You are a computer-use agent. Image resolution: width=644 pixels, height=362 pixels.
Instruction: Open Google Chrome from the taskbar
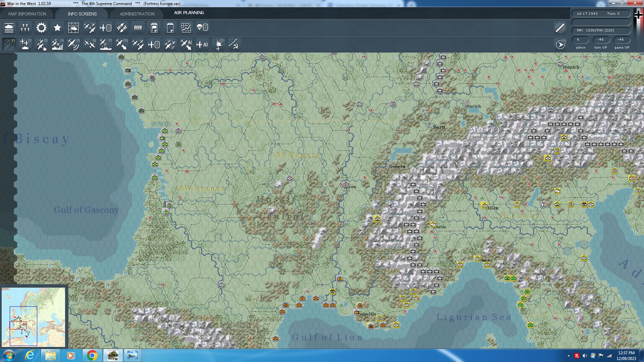click(x=92, y=355)
